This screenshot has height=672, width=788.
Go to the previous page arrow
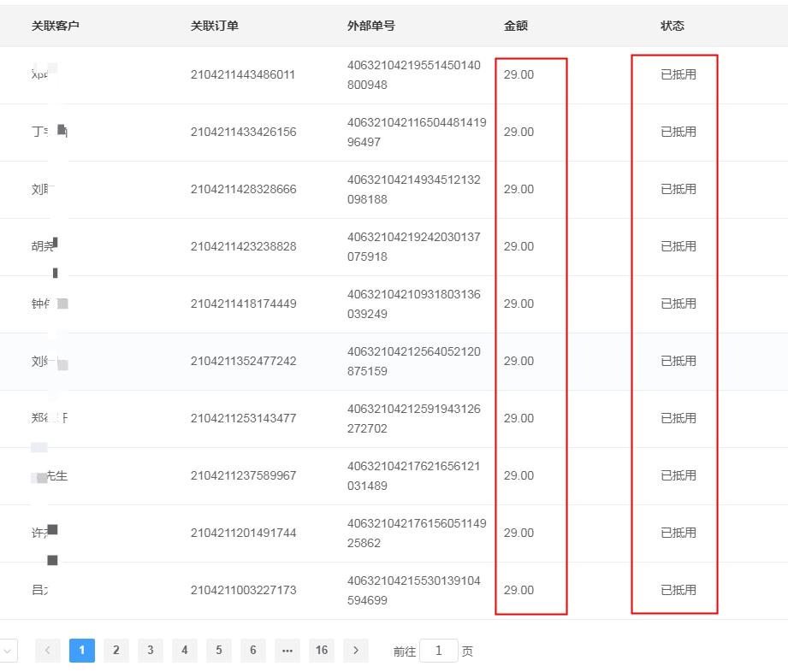coord(48,651)
